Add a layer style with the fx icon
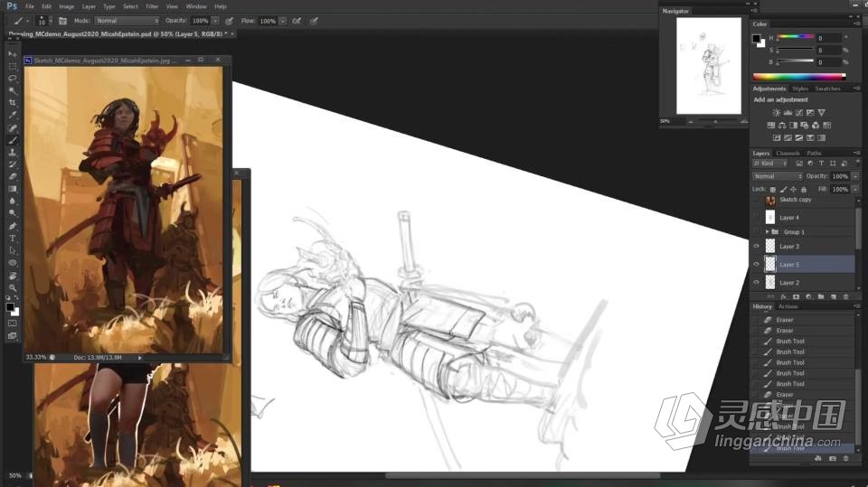The width and height of the screenshot is (868, 487). coord(783,296)
